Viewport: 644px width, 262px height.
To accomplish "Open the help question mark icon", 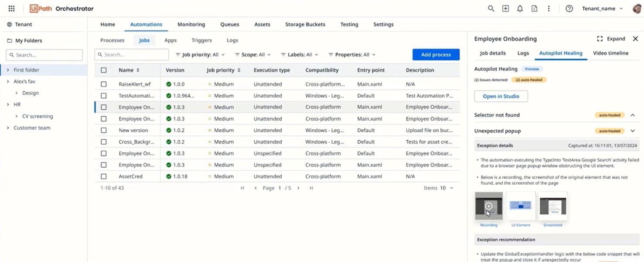I will (569, 8).
